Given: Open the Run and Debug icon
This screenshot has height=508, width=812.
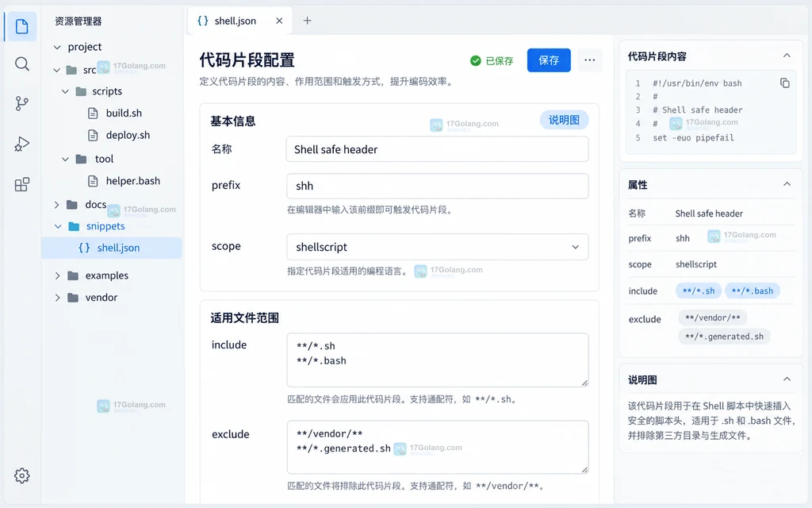Looking at the screenshot, I should click(21, 144).
